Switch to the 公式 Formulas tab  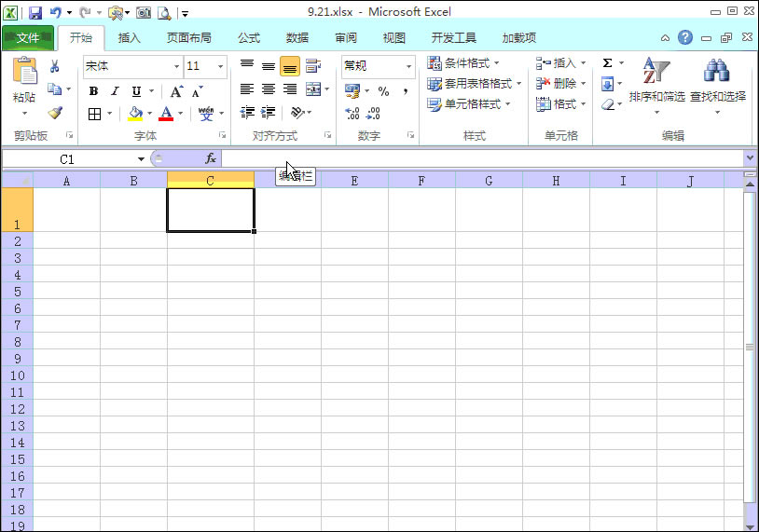pyautogui.click(x=249, y=37)
